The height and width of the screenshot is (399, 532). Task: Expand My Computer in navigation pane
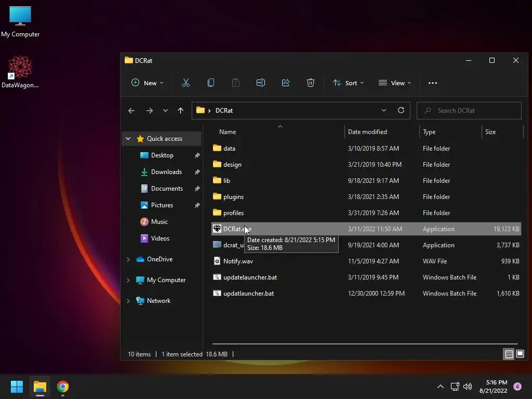128,280
